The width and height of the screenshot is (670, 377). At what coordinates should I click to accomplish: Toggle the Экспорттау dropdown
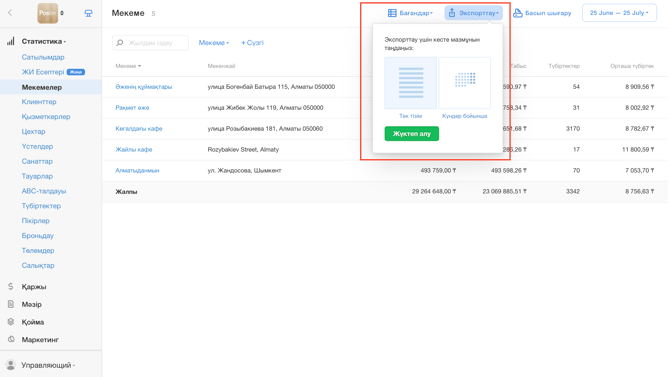pos(473,13)
